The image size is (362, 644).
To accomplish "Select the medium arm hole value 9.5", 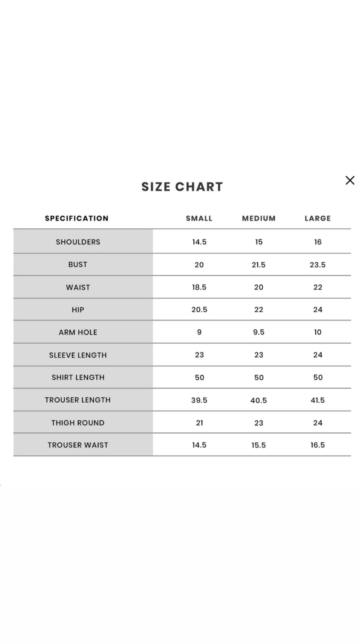I will point(258,332).
